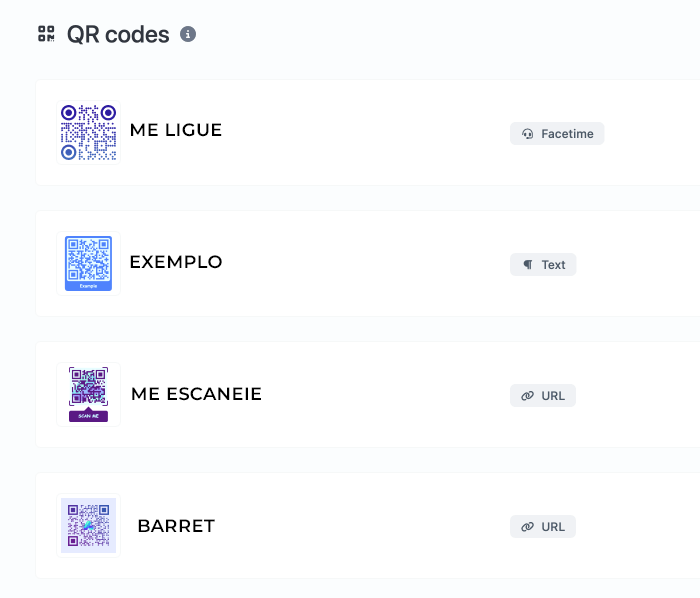Click the EXEMPLO title link
Image resolution: width=700 pixels, height=598 pixels.
pos(176,262)
